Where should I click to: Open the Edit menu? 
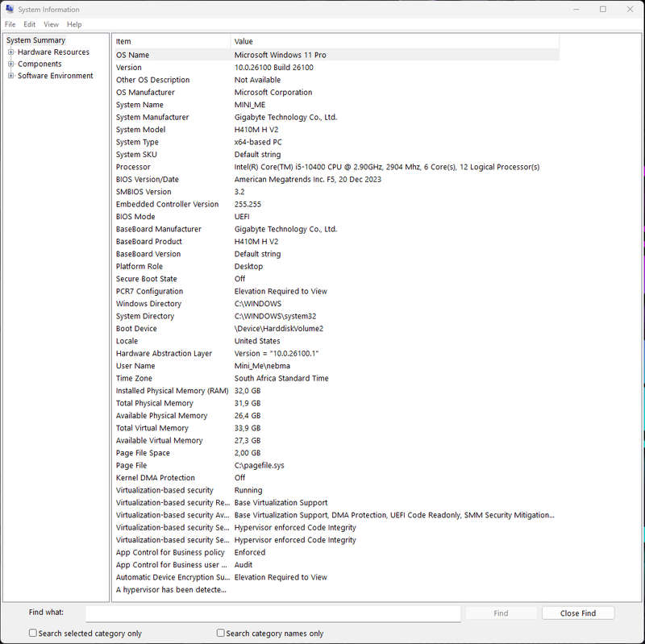point(29,24)
